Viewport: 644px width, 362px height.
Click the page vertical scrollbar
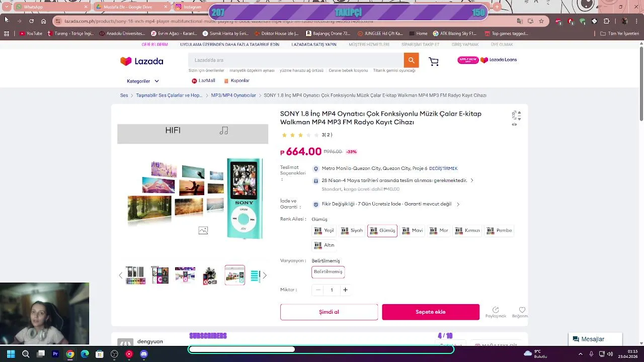coord(641,83)
